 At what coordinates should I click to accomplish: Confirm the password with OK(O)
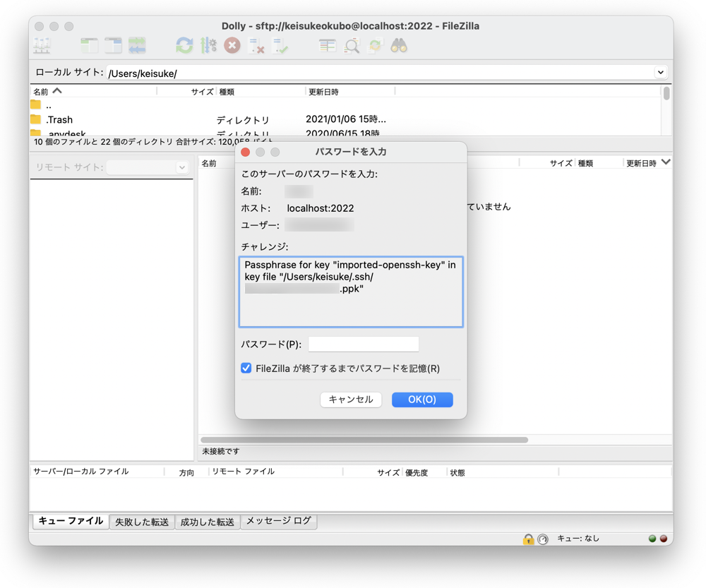(422, 400)
